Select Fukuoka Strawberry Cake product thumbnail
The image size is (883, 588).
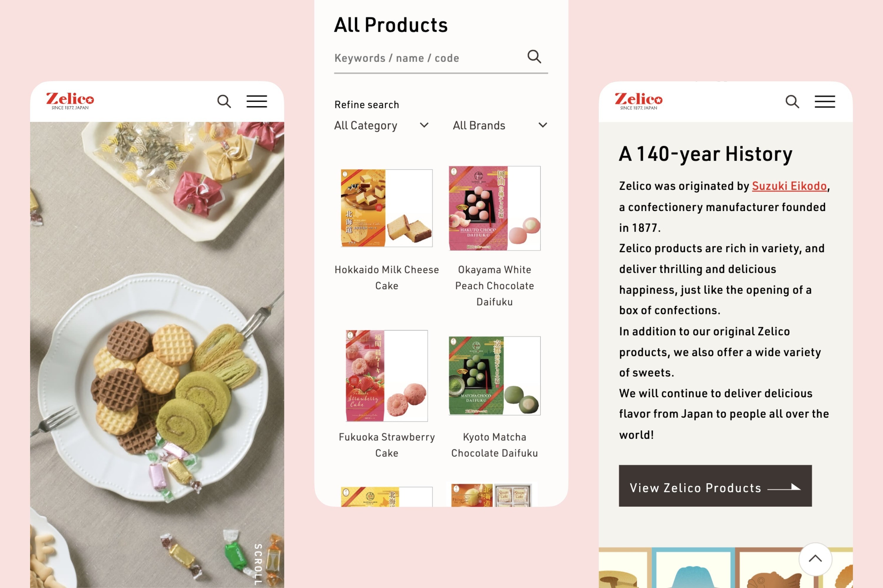tap(386, 376)
